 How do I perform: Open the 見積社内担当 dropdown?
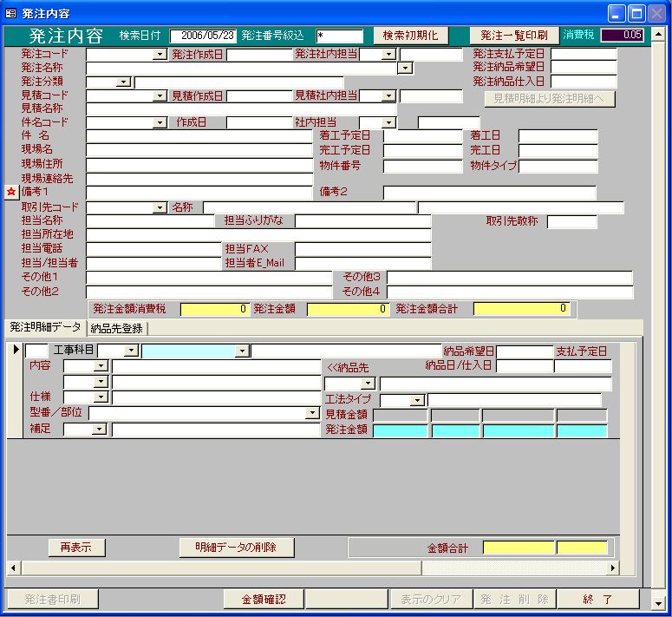(x=388, y=95)
